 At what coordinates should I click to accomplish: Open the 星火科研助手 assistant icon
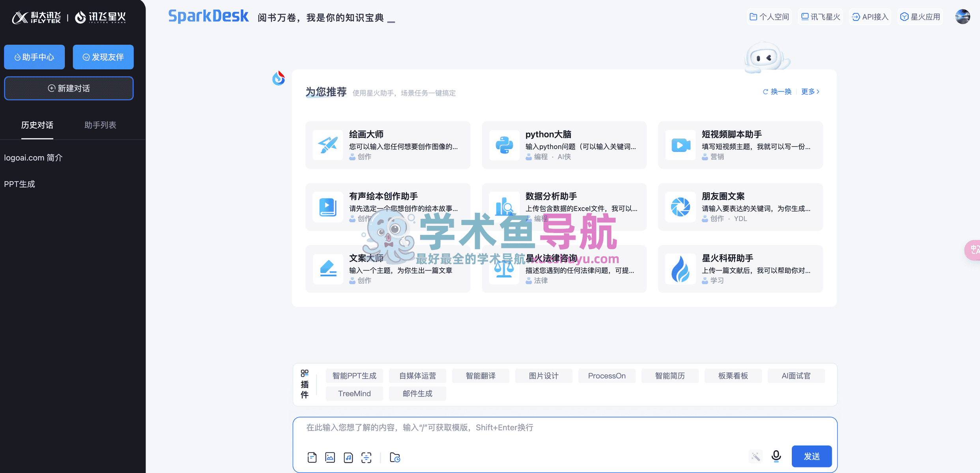tap(680, 268)
